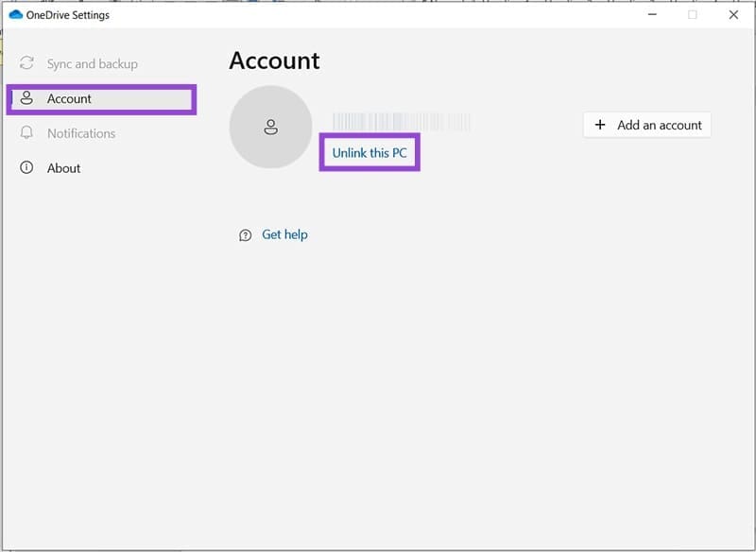Minimize the OneDrive Settings window
The image size is (756, 552).
[651, 15]
